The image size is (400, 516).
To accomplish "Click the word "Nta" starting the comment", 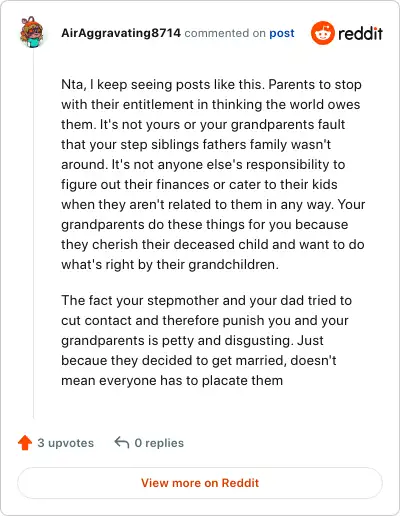I will [72, 85].
